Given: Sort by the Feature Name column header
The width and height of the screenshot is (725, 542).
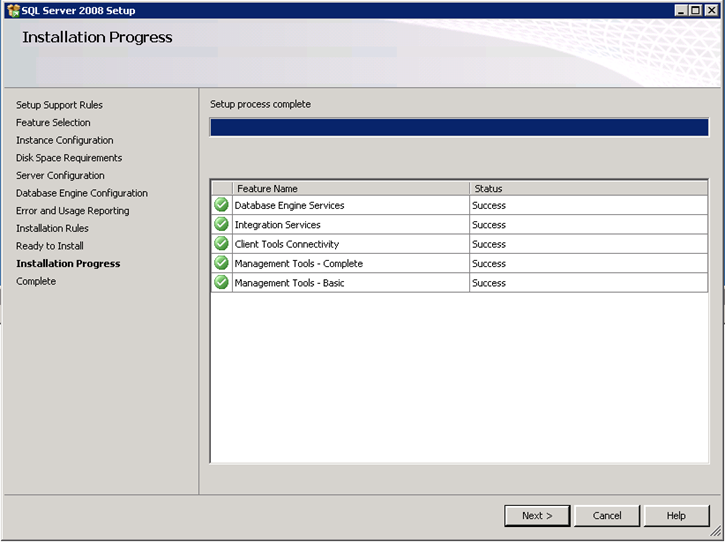Looking at the screenshot, I should click(x=350, y=188).
